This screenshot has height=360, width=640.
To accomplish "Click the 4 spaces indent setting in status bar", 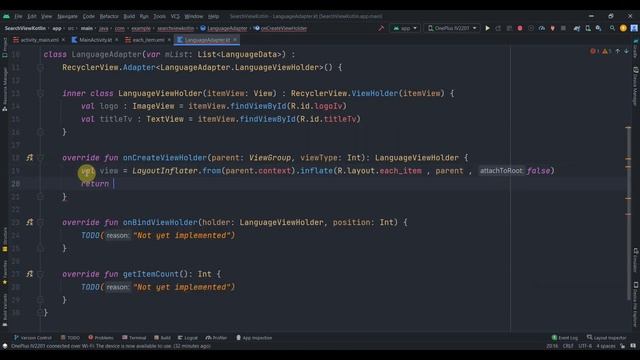I will (x=605, y=346).
